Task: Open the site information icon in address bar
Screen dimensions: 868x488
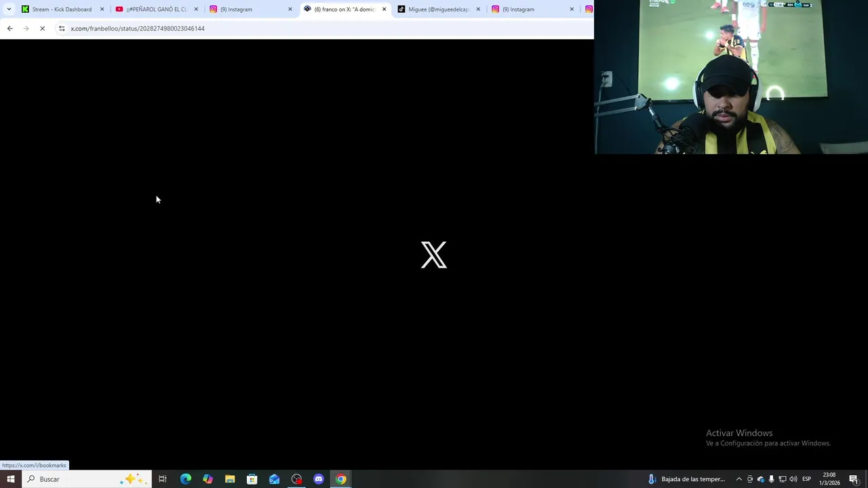Action: point(62,28)
